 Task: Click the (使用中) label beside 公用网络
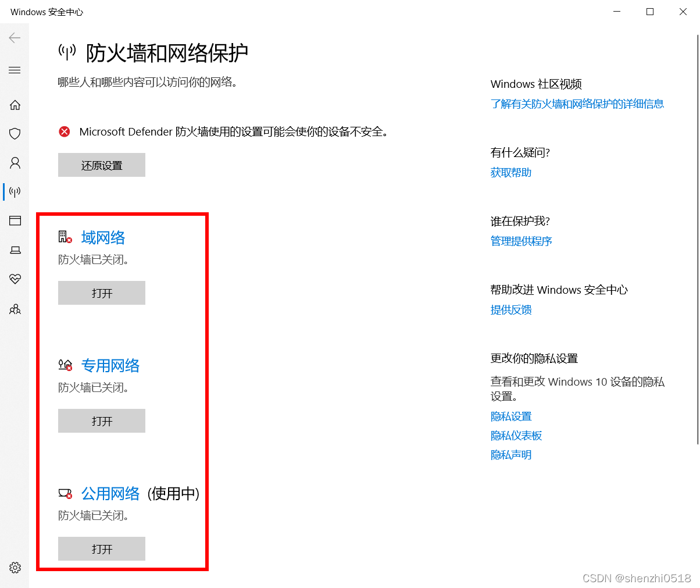point(173,494)
